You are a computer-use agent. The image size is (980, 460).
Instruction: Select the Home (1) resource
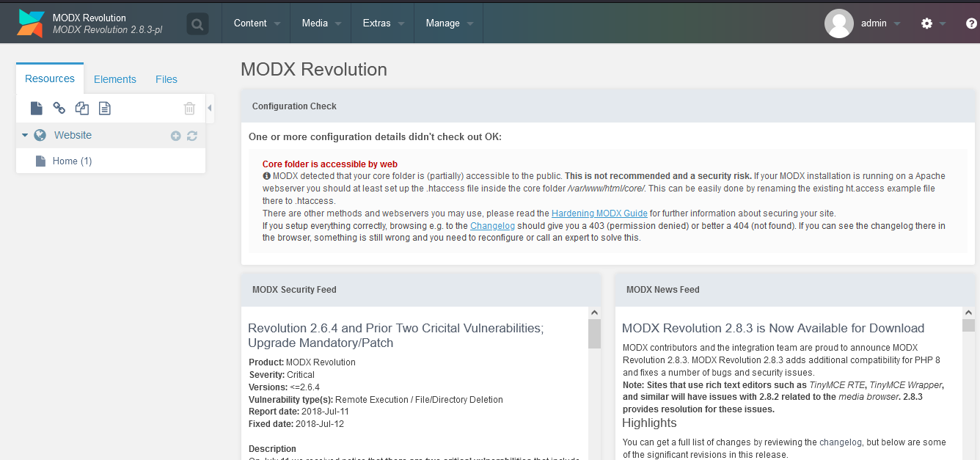[72, 161]
